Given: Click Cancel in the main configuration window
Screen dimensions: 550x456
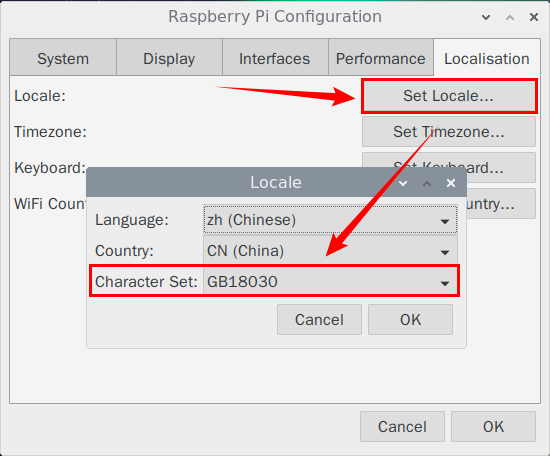Looking at the screenshot, I should (402, 427).
